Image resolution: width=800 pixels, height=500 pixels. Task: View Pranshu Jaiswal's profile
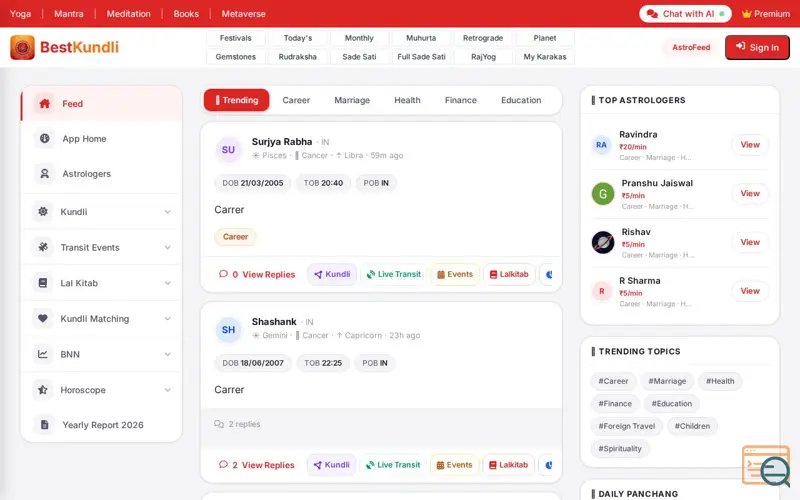(750, 193)
